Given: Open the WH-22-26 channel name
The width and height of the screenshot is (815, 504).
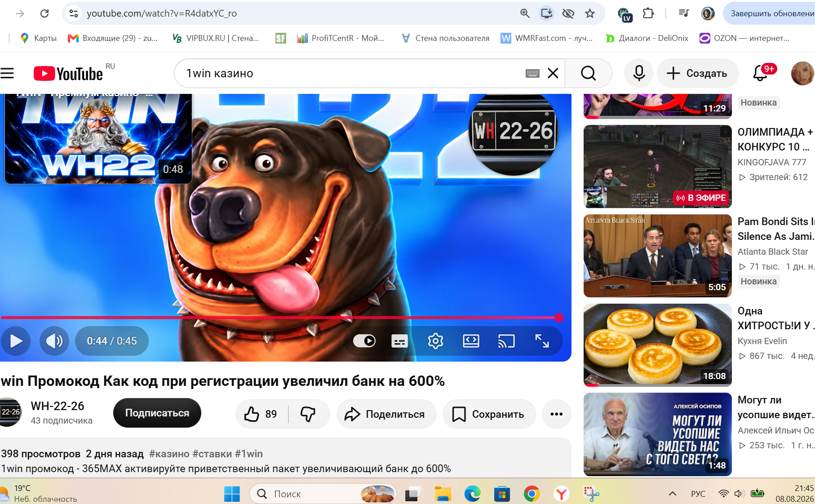Looking at the screenshot, I should 58,406.
